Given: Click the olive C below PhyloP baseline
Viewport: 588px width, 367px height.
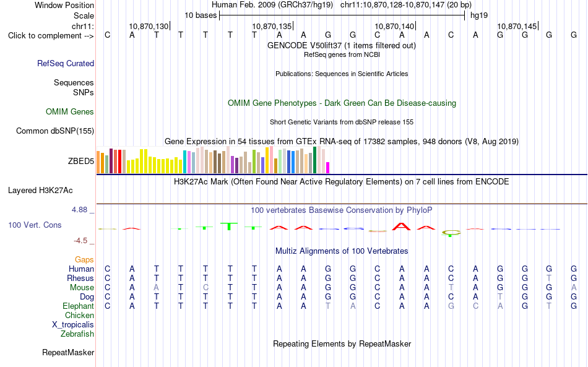Looking at the screenshot, I should pyautogui.click(x=451, y=233).
